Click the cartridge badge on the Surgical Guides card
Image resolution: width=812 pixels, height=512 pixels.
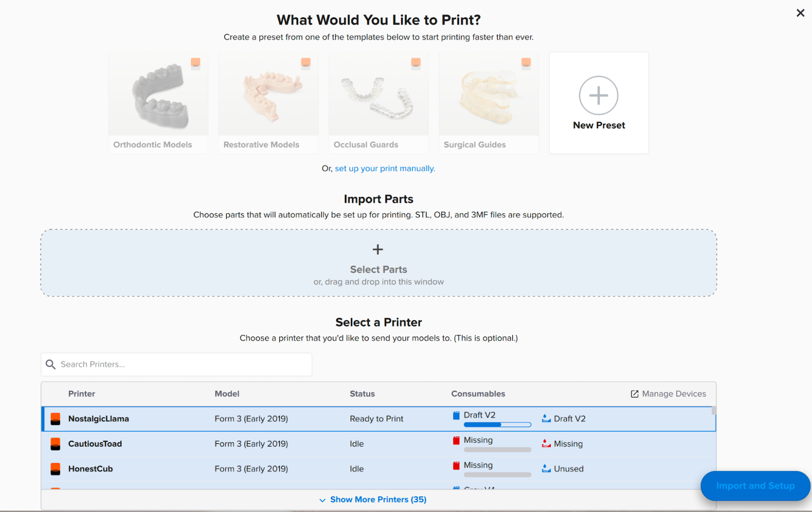tap(526, 62)
